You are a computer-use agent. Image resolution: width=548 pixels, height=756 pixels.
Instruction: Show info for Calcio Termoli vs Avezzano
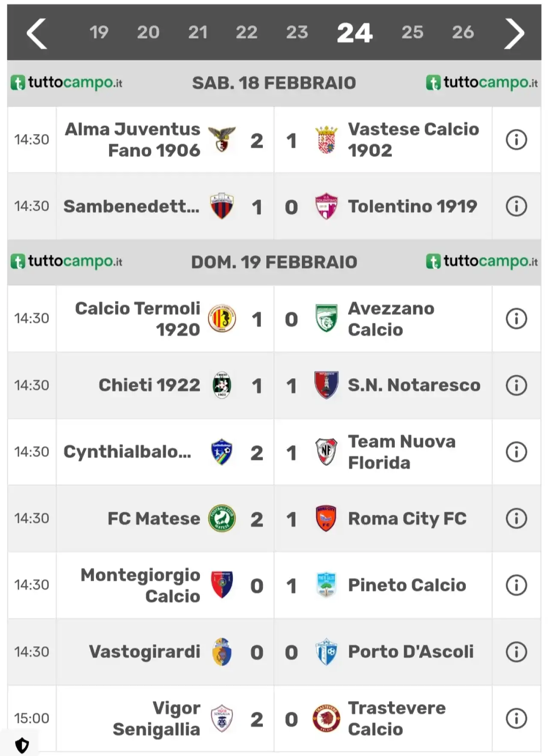pyautogui.click(x=516, y=319)
